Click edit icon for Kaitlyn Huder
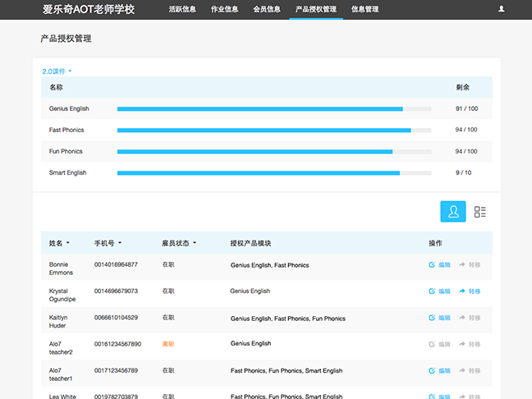This screenshot has height=399, width=532. (x=433, y=318)
